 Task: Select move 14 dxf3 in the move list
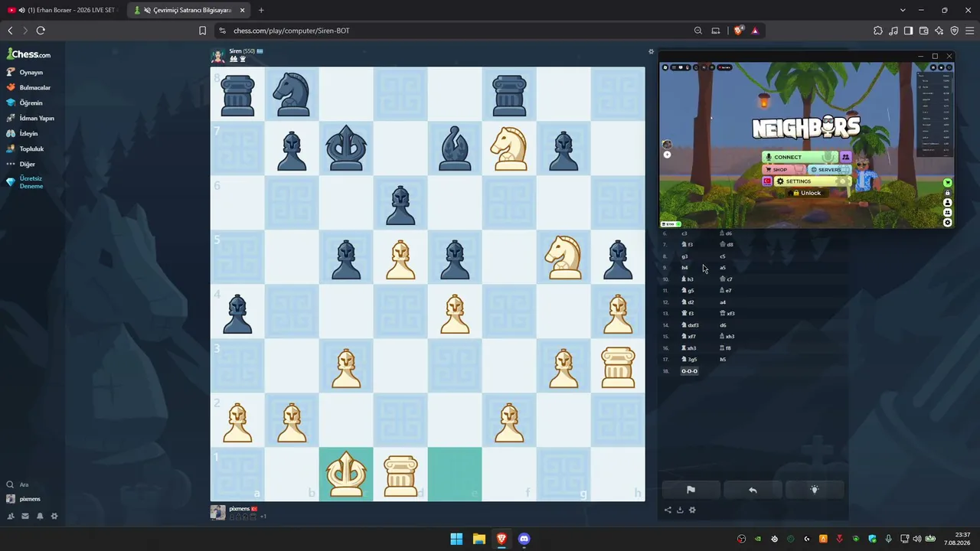(691, 325)
